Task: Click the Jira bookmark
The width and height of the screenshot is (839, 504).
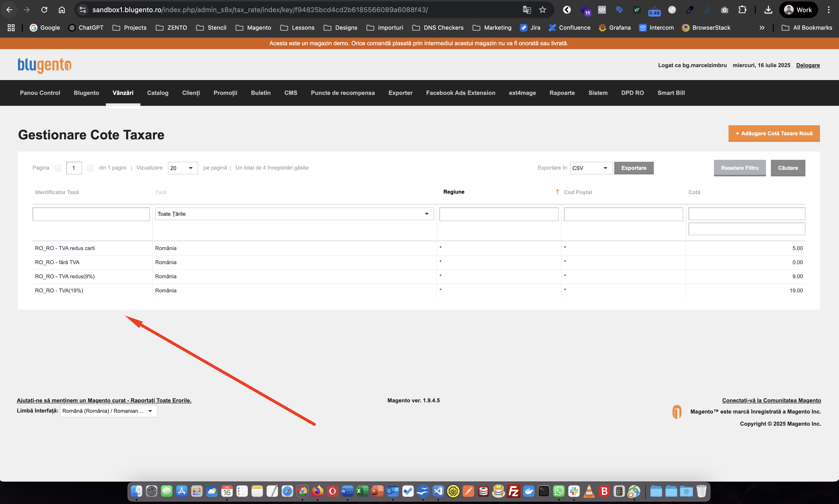Action: point(530,27)
